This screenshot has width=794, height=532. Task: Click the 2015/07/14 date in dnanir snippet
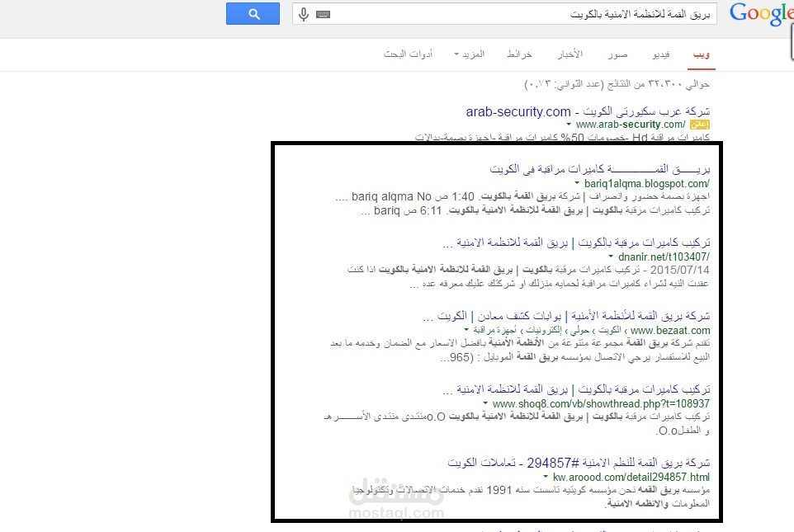tap(679, 270)
